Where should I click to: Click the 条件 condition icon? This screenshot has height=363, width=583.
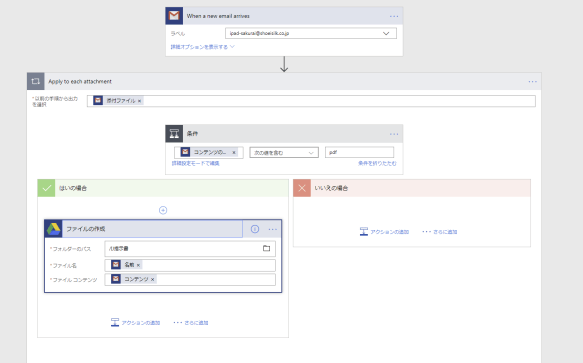click(x=174, y=134)
